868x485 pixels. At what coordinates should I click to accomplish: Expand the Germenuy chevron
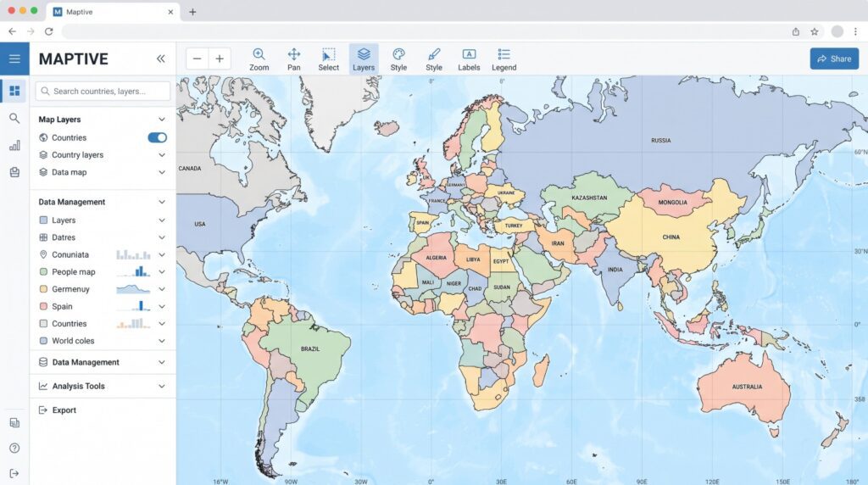pyautogui.click(x=162, y=289)
